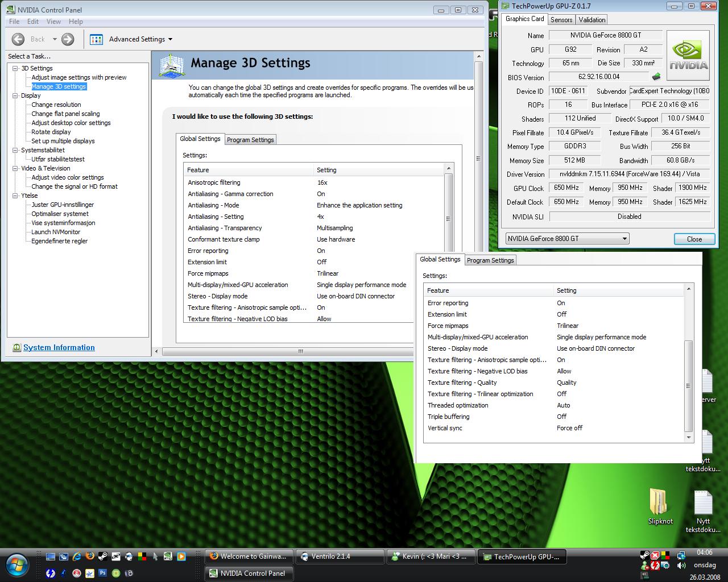Open the Edit menu
This screenshot has height=582, width=728.
[33, 22]
